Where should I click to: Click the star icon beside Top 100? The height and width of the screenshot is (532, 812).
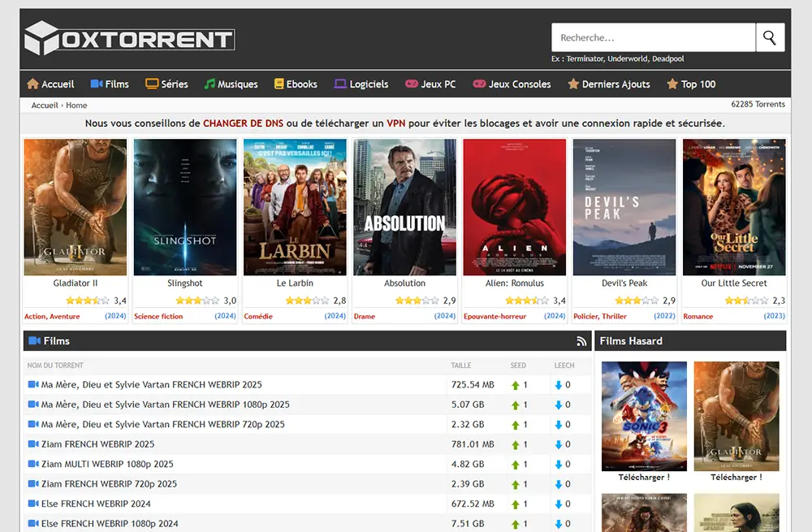[672, 84]
